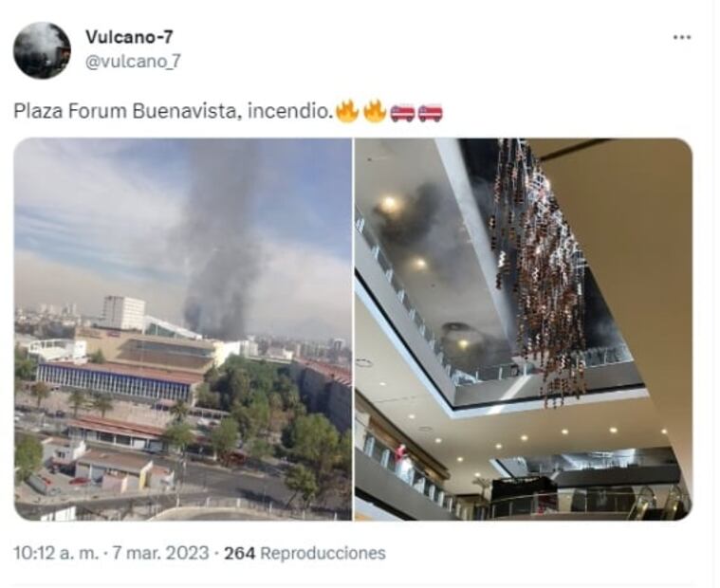Click the Reproducciones label
The width and height of the screenshot is (720, 588).
click(323, 553)
